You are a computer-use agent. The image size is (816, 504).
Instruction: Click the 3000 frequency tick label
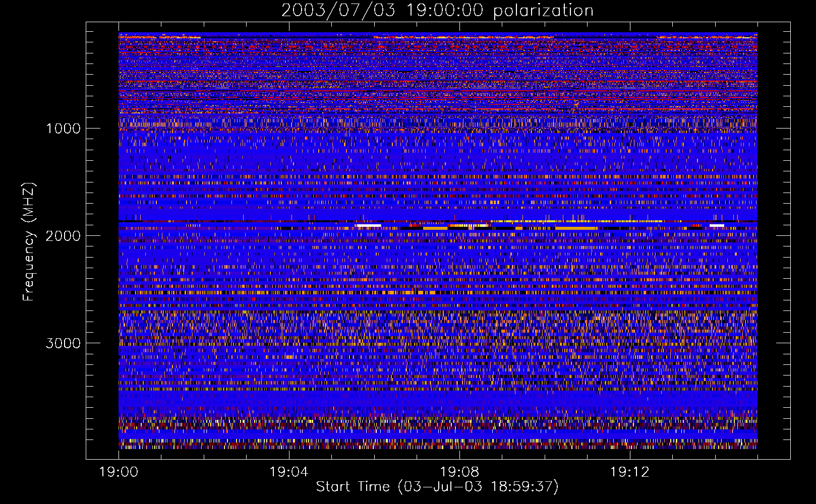click(x=63, y=343)
